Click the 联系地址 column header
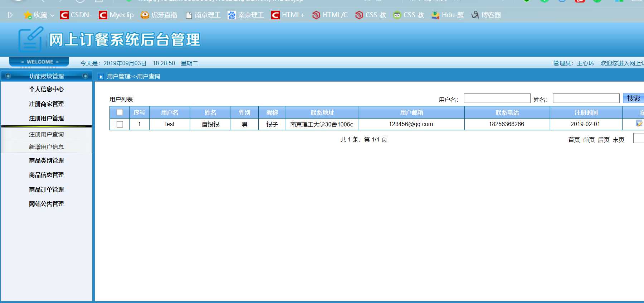This screenshot has width=644, height=303. point(322,112)
